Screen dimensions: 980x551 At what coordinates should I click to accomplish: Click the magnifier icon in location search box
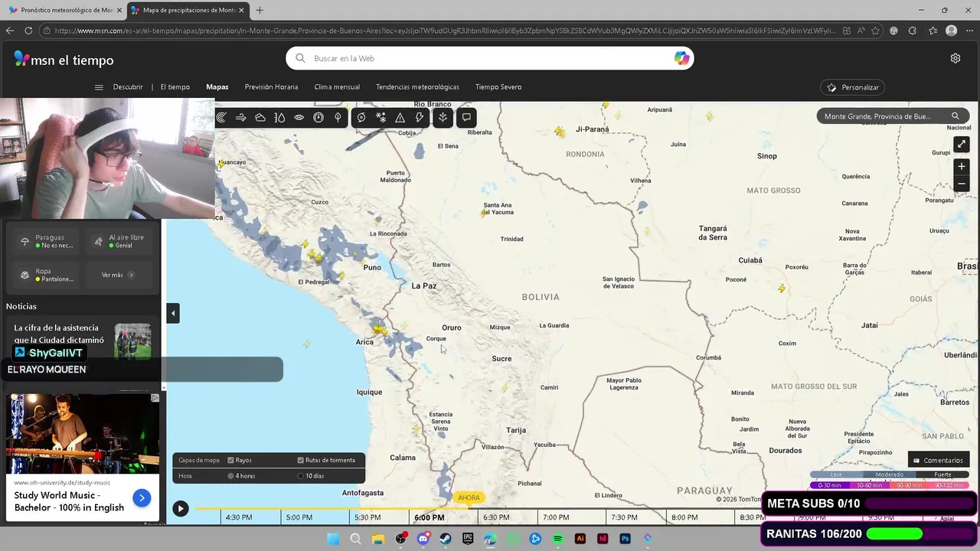coord(955,116)
